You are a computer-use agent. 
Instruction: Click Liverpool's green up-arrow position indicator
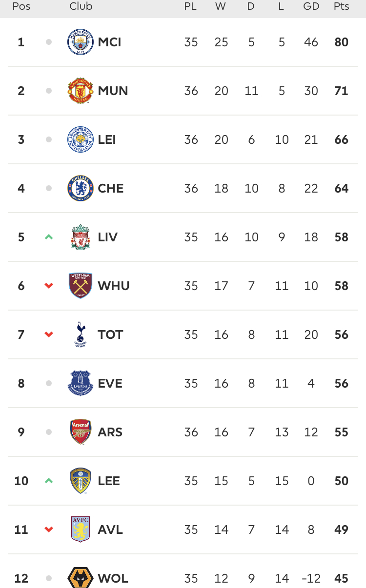click(48, 237)
